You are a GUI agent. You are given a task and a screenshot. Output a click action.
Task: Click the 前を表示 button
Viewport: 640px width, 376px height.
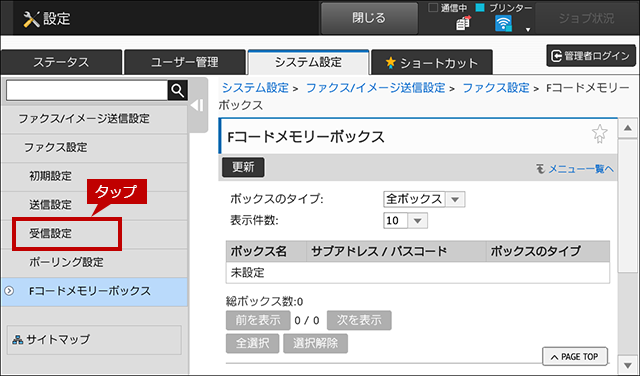258,320
